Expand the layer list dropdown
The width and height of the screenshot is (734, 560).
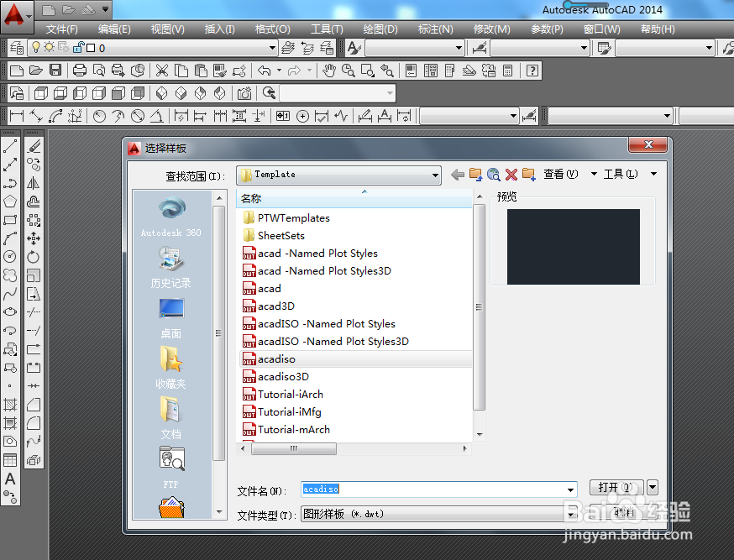point(272,48)
